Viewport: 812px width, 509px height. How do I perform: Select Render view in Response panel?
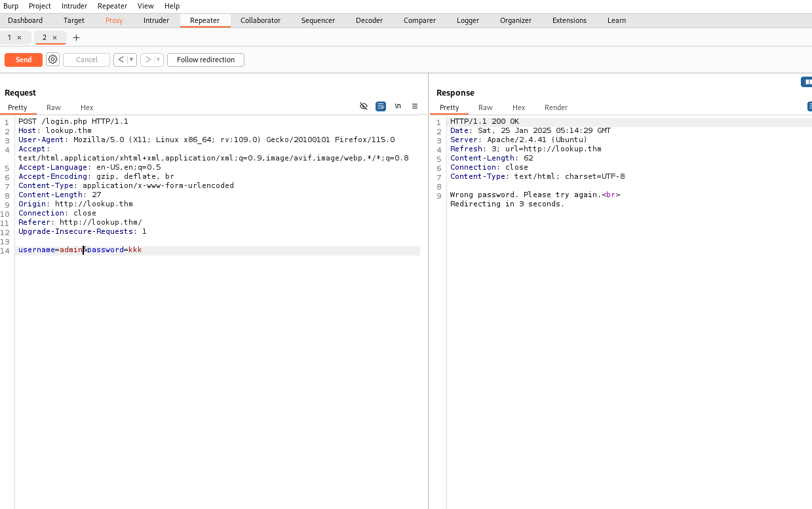[x=556, y=107]
